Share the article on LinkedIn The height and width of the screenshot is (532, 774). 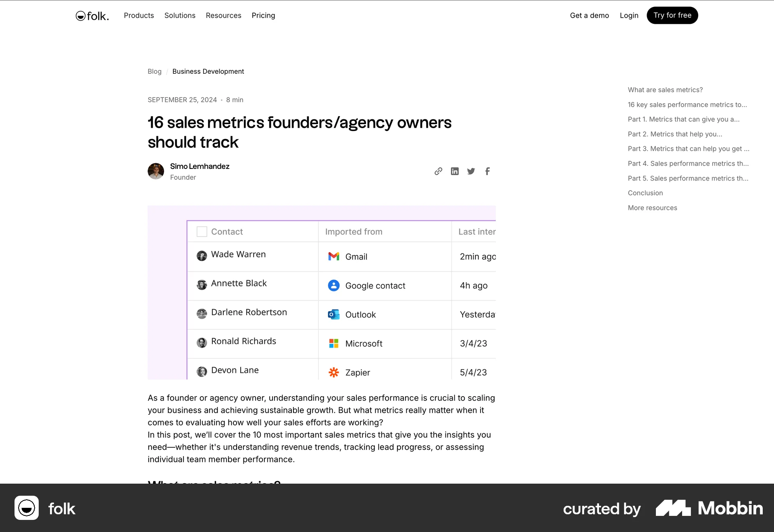point(455,171)
